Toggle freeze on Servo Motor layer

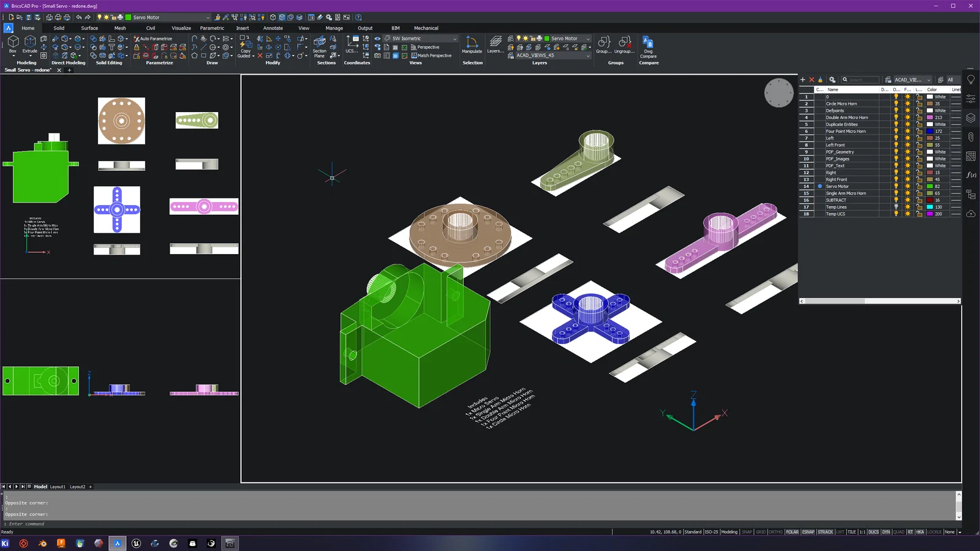pyautogui.click(x=907, y=186)
